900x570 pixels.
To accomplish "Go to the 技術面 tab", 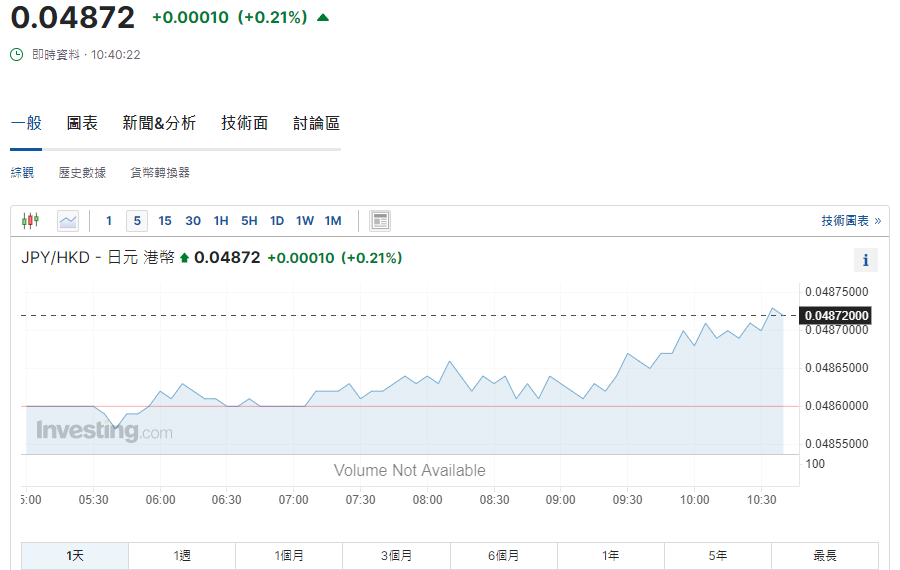I will [x=245, y=123].
